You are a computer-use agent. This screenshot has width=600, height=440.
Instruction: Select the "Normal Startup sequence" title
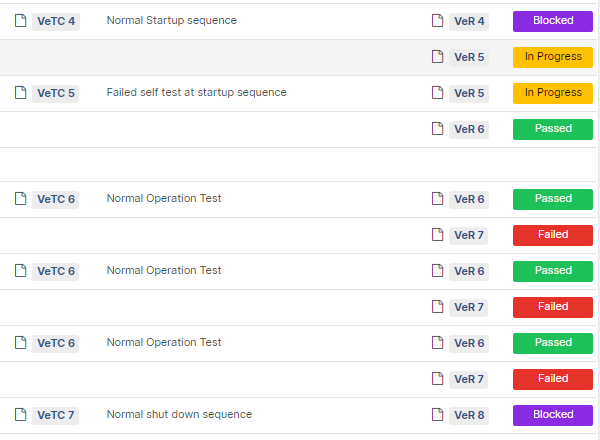[x=171, y=21]
